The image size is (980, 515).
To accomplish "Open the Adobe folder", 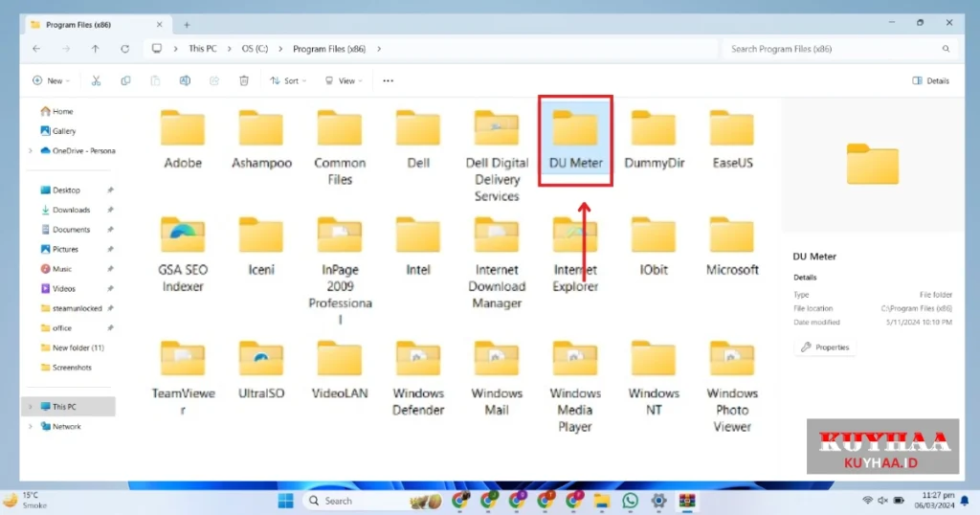I will (x=183, y=140).
